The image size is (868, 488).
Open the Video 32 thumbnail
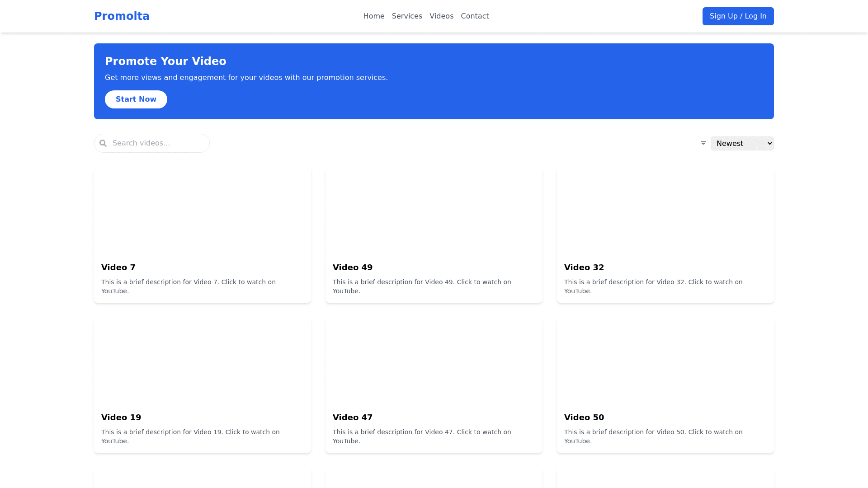pyautogui.click(x=665, y=211)
